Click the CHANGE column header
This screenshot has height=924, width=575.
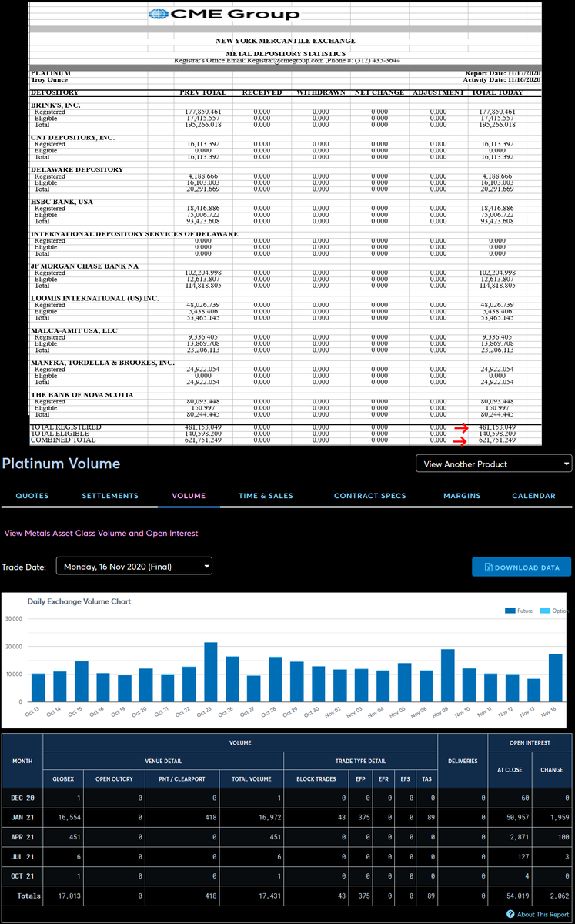[x=551, y=769]
